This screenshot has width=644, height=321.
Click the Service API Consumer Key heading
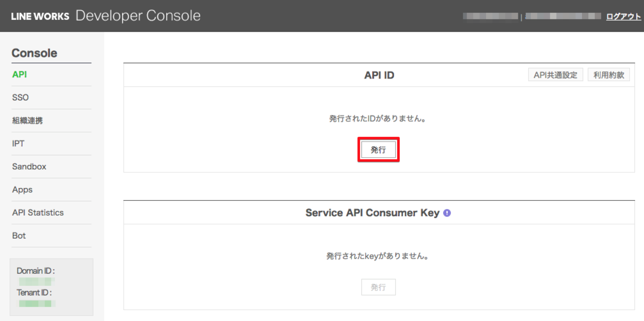(x=373, y=213)
